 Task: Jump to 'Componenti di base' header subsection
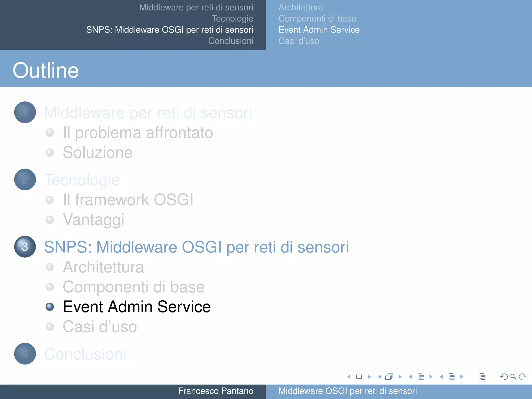tap(317, 18)
